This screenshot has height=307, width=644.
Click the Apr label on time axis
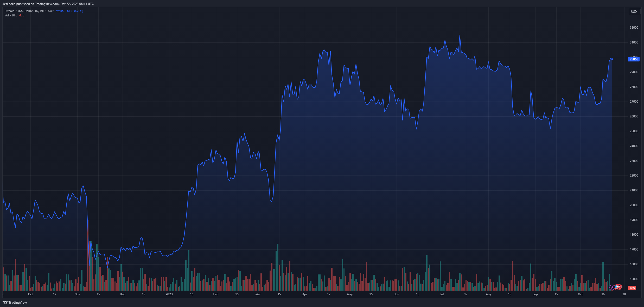(305, 294)
